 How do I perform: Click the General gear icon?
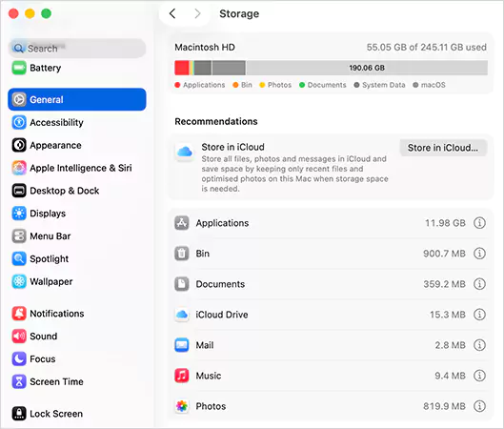[x=19, y=99]
